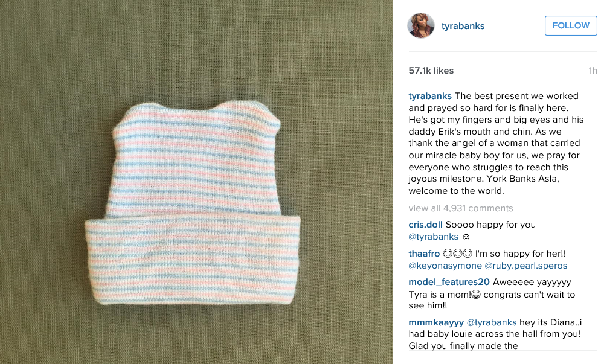Screen dimensions: 601x364
Task: View the 57.1k likes list
Action: coord(431,71)
